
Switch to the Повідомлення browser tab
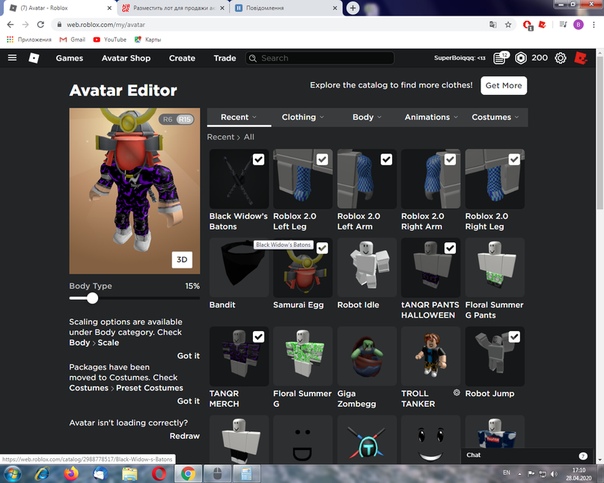(x=287, y=8)
